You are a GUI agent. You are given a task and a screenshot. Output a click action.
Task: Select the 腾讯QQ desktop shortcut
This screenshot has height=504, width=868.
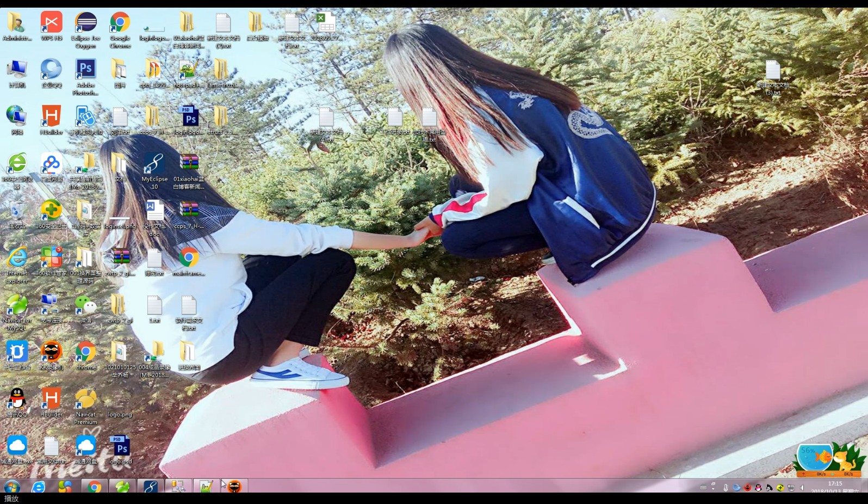click(17, 403)
